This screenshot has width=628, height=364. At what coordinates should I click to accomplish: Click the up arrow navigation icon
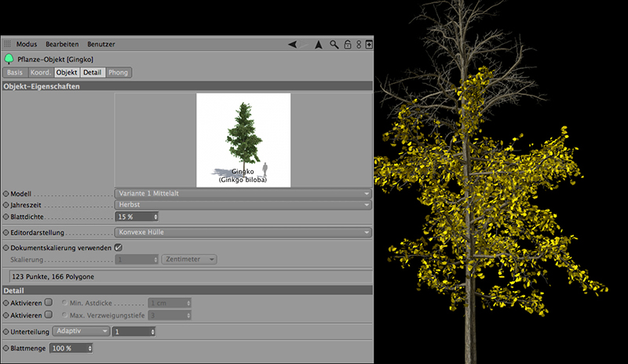pos(318,45)
